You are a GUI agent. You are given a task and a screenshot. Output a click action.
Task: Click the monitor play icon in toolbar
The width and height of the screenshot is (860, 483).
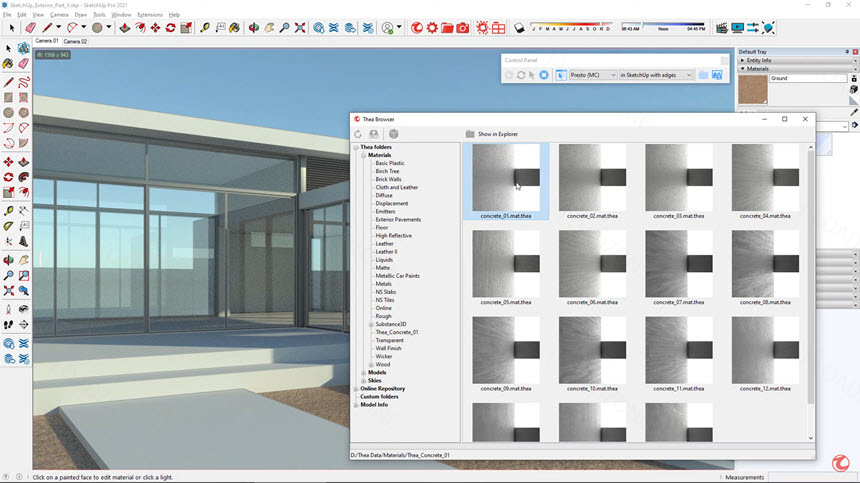pos(738,27)
